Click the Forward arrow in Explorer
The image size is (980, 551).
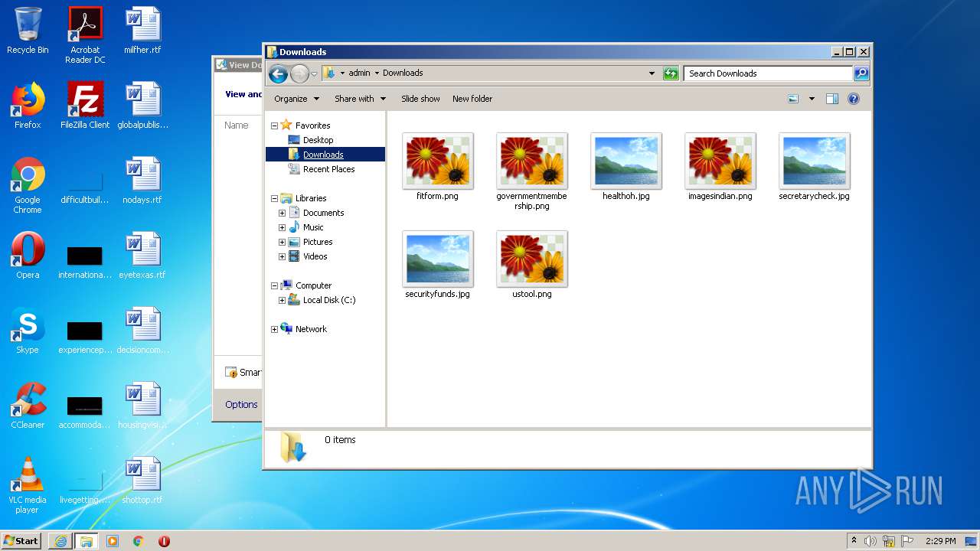[x=299, y=73]
